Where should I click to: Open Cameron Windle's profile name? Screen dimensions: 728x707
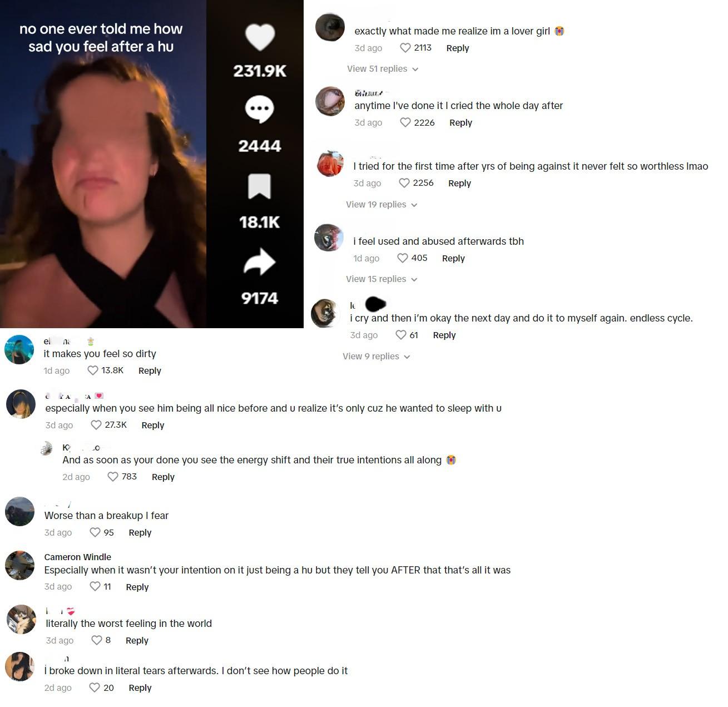78,557
